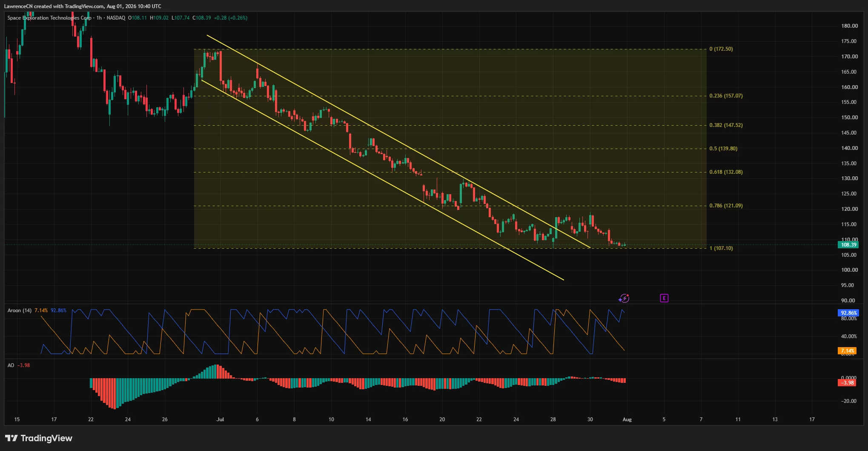Click the 150.00 price axis label
Screen dimensions: 868x451
pos(849,118)
